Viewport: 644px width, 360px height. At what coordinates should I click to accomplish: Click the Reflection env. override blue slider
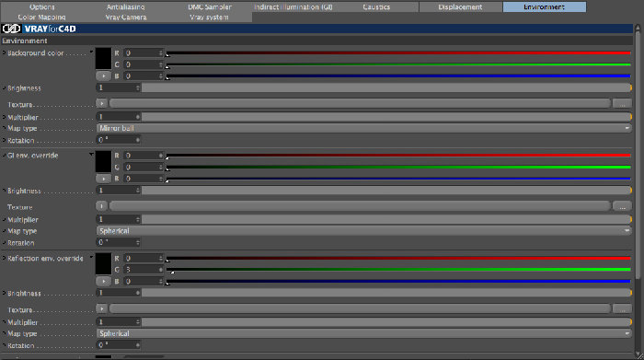[398, 282]
